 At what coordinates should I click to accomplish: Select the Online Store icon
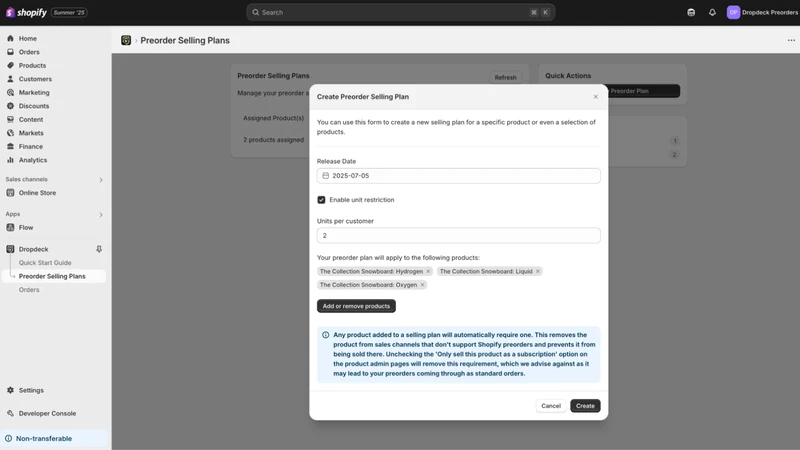[x=10, y=193]
